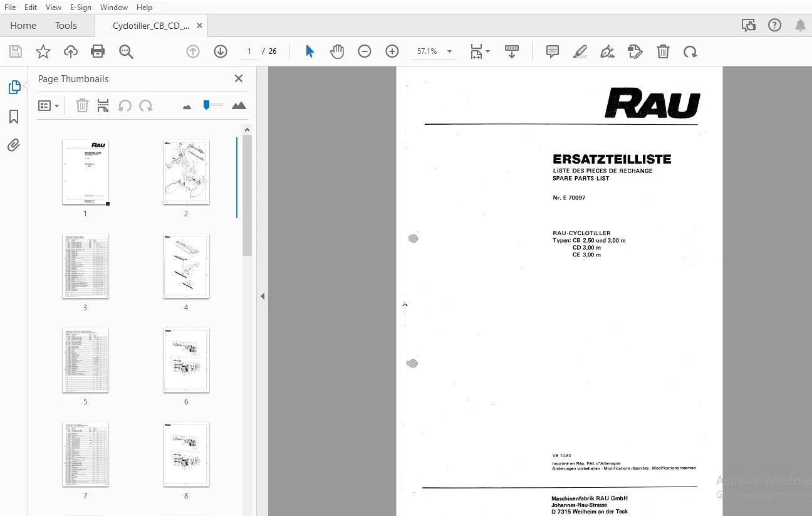Open the read mode keyboard-style toolbar icon
812x516 pixels.
click(x=512, y=51)
